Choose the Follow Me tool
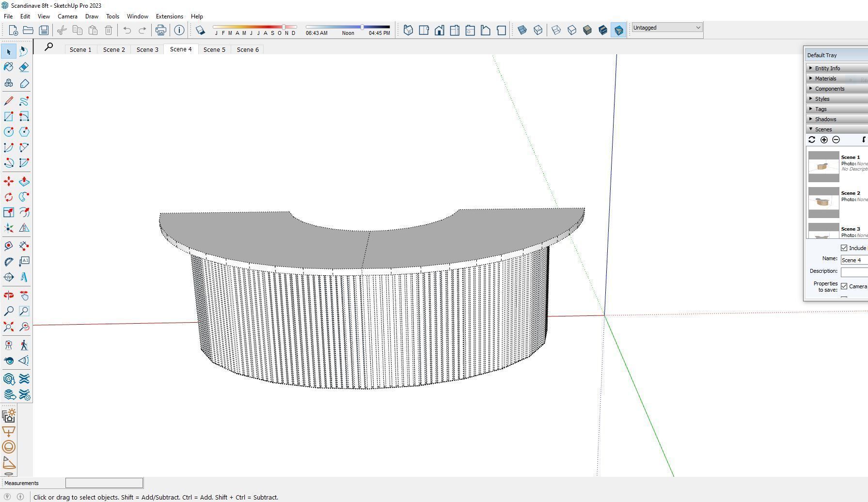 coord(24,197)
